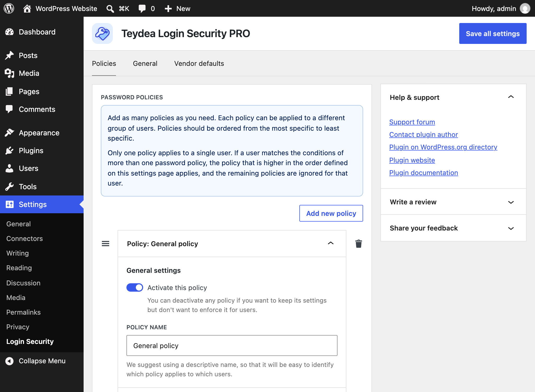Collapse the Policy: General policy section

(331, 243)
